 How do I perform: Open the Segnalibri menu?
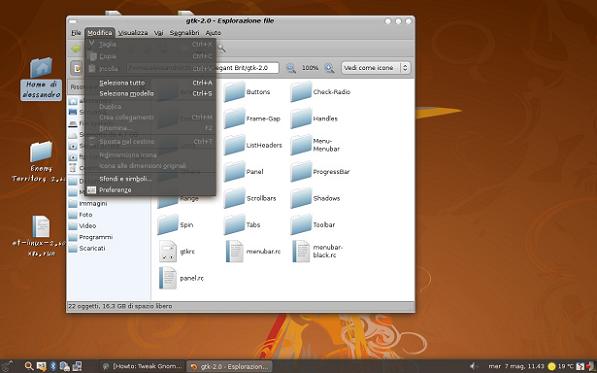point(185,33)
